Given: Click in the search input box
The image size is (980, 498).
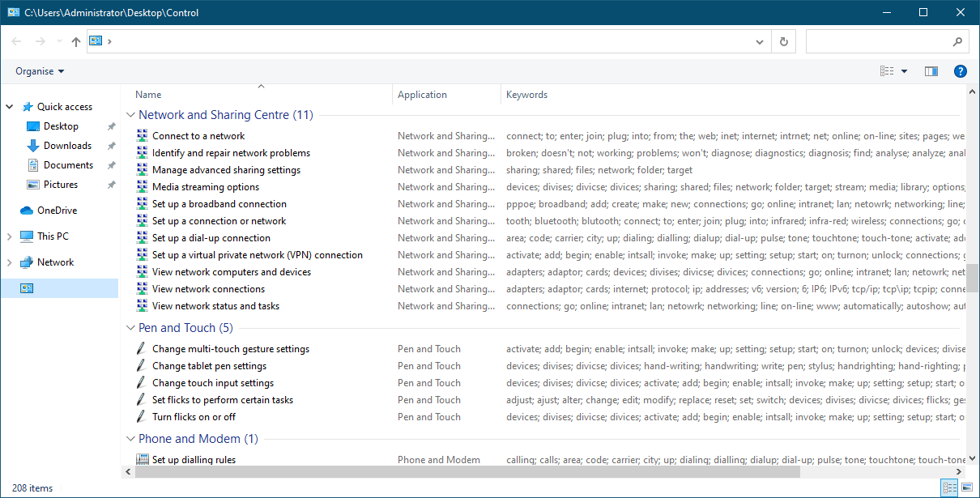Looking at the screenshot, I should click(x=879, y=41).
